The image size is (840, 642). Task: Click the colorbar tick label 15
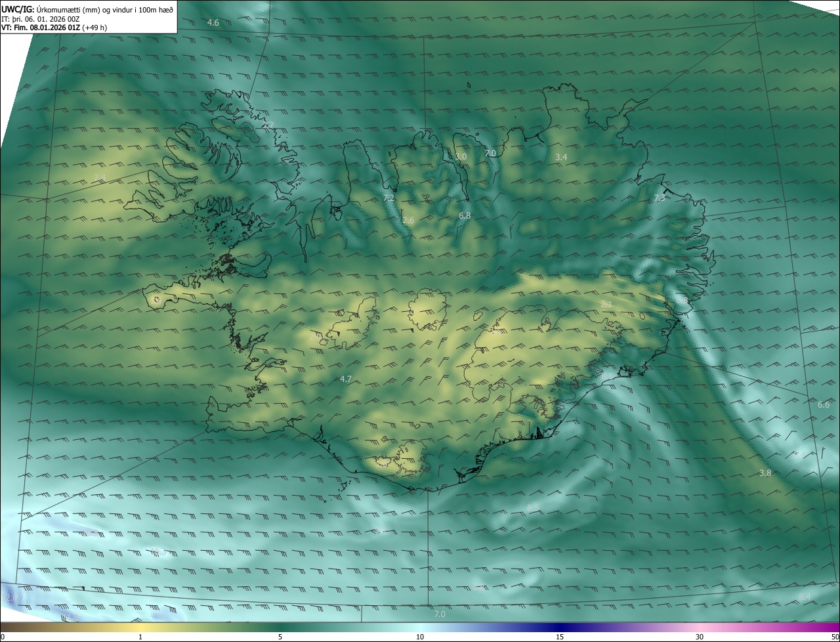tap(560, 637)
